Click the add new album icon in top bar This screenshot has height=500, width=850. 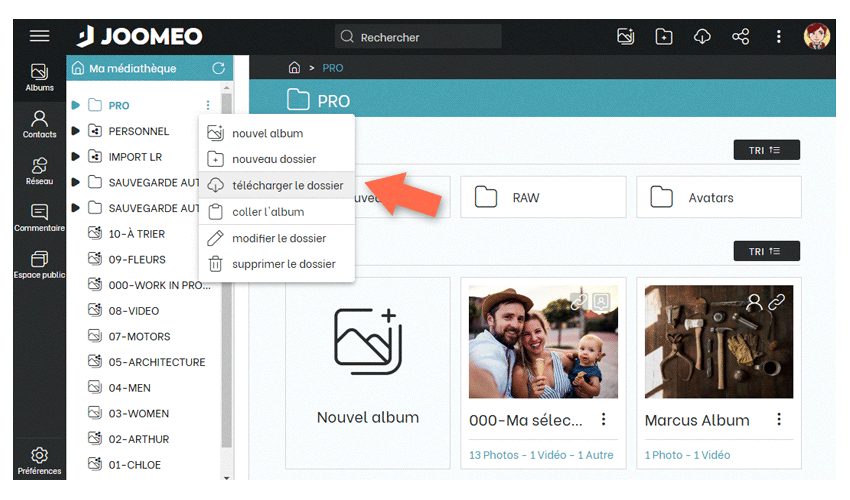pos(626,37)
